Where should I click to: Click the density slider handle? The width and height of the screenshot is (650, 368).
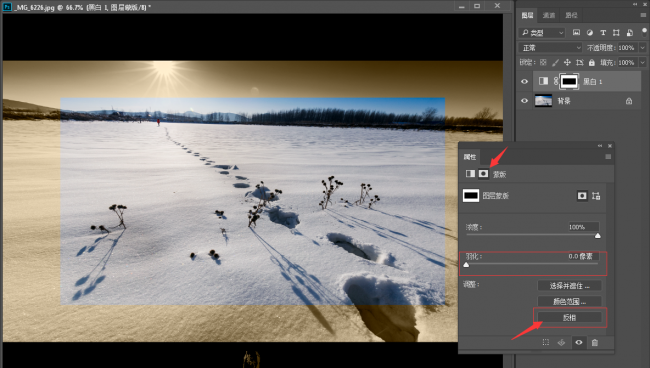597,236
